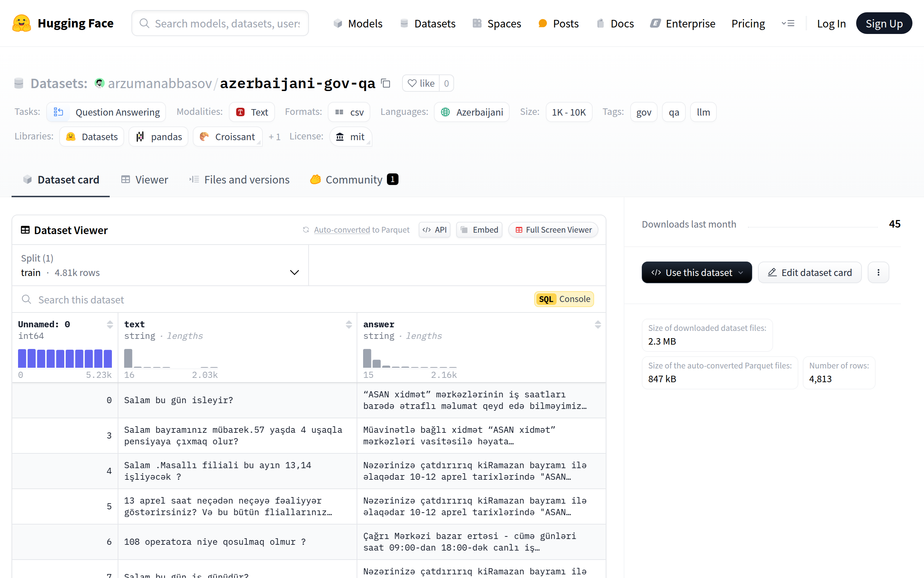Image resolution: width=924 pixels, height=578 pixels.
Task: Select the 1K - 10K size tag
Action: (x=569, y=112)
